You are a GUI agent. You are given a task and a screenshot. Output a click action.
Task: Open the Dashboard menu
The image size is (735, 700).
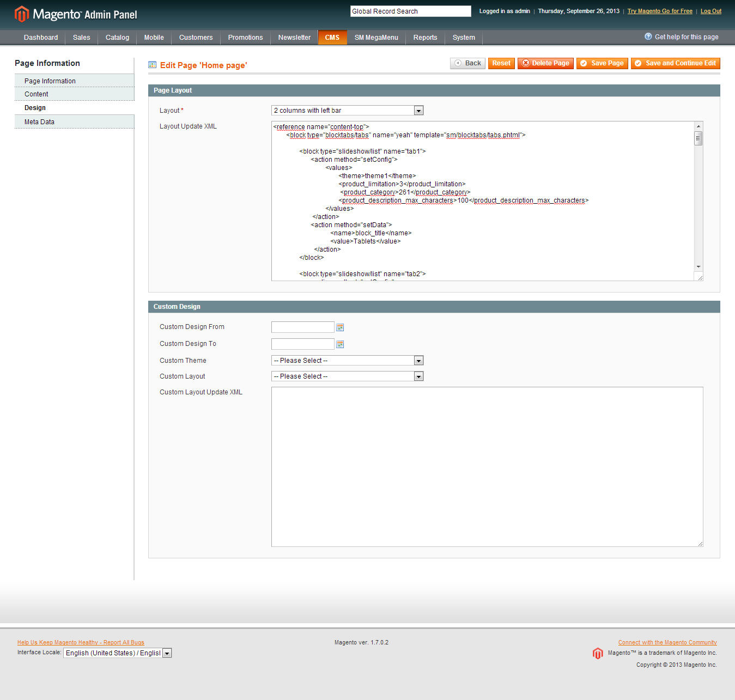41,38
